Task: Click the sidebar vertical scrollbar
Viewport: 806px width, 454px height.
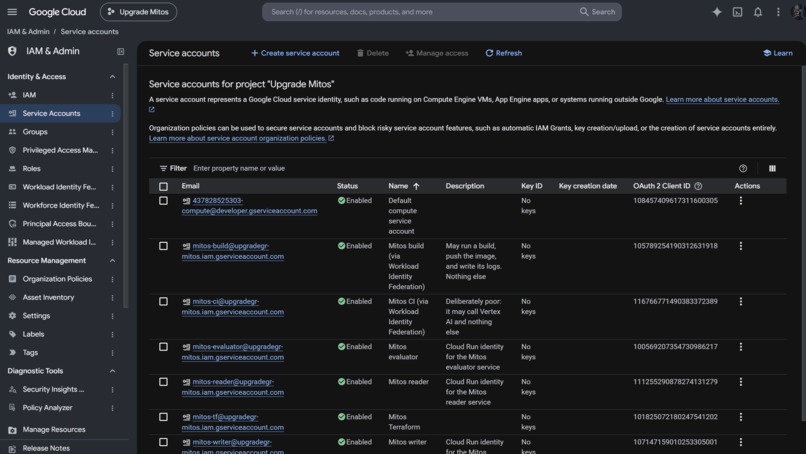Action: tap(126, 185)
